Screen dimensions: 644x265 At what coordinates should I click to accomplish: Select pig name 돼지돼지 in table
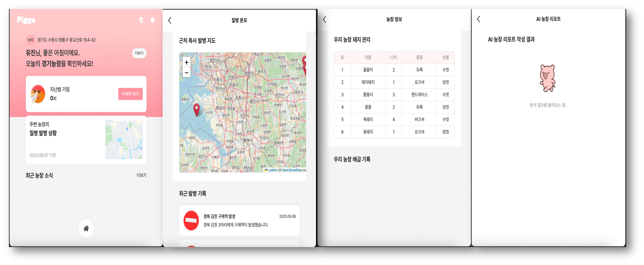pos(368,82)
